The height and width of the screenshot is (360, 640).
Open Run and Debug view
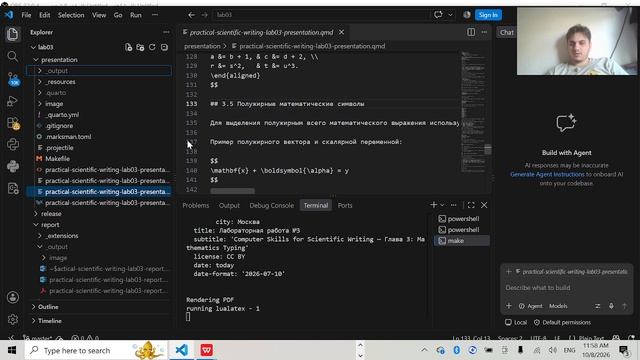(x=13, y=101)
